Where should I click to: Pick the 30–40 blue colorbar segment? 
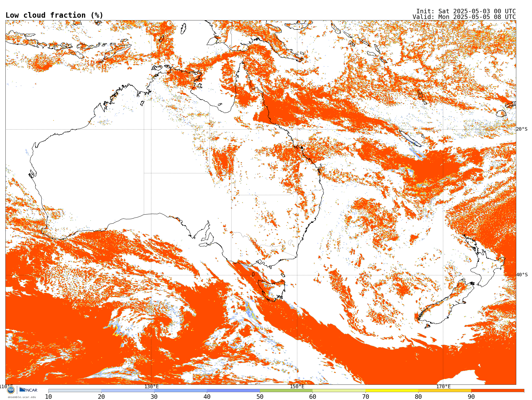click(181, 391)
